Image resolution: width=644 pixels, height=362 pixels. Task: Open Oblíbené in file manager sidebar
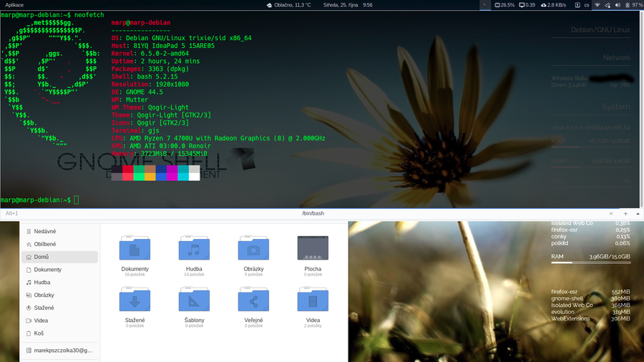coord(59,244)
